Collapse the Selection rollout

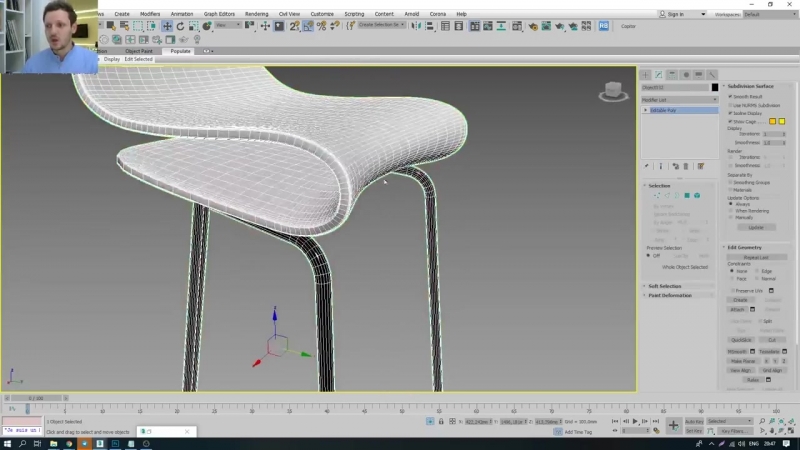click(659, 186)
